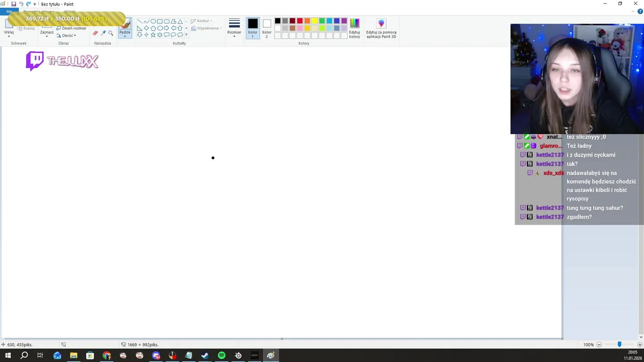Activate the Kolor 2 background color box
This screenshot has height=362, width=644.
pyautogui.click(x=267, y=28)
